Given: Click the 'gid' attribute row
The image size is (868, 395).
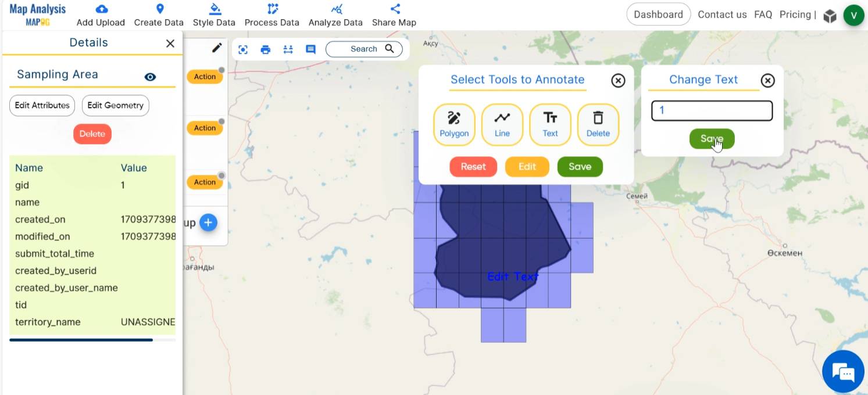Looking at the screenshot, I should (92, 185).
